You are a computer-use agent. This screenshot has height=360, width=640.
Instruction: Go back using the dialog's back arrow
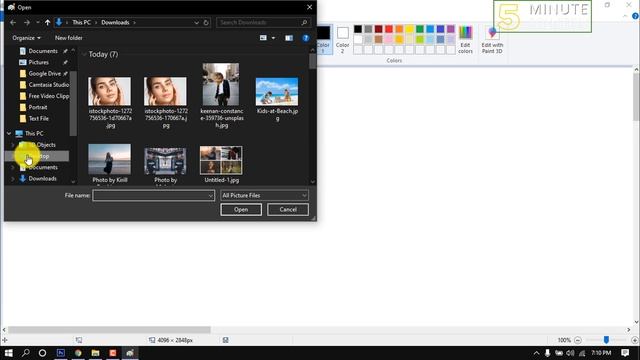[x=13, y=22]
